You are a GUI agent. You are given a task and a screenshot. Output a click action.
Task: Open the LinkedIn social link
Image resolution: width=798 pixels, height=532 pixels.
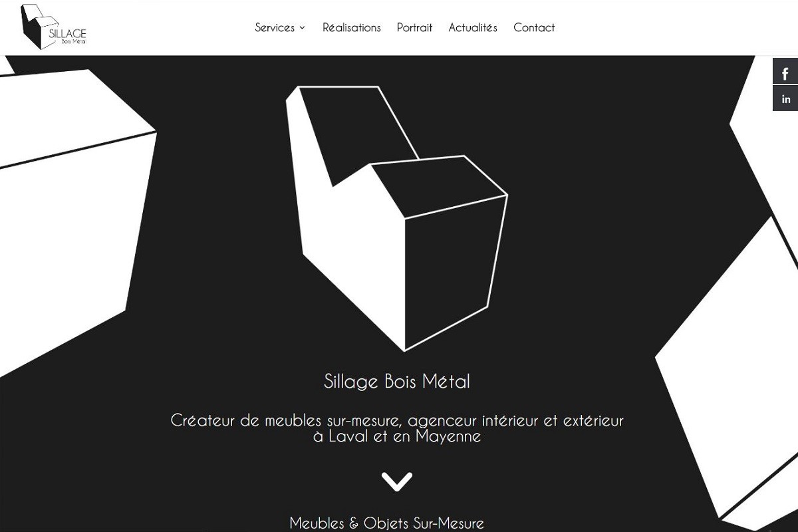click(785, 98)
